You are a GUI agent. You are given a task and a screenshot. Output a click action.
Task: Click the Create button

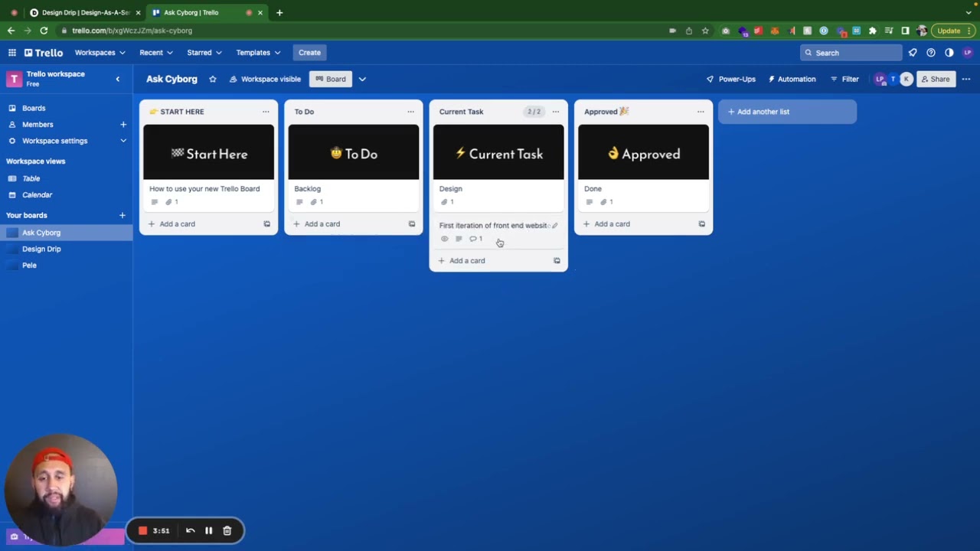click(x=309, y=53)
